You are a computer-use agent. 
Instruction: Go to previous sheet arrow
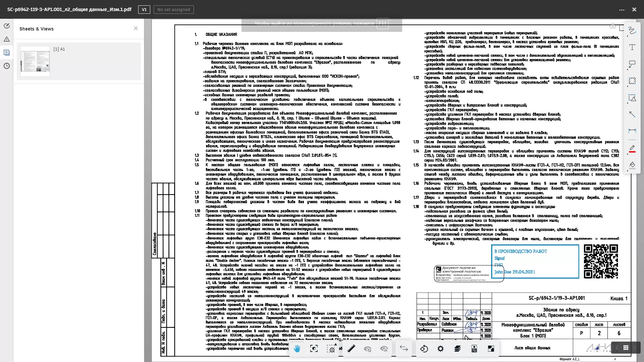616,348
